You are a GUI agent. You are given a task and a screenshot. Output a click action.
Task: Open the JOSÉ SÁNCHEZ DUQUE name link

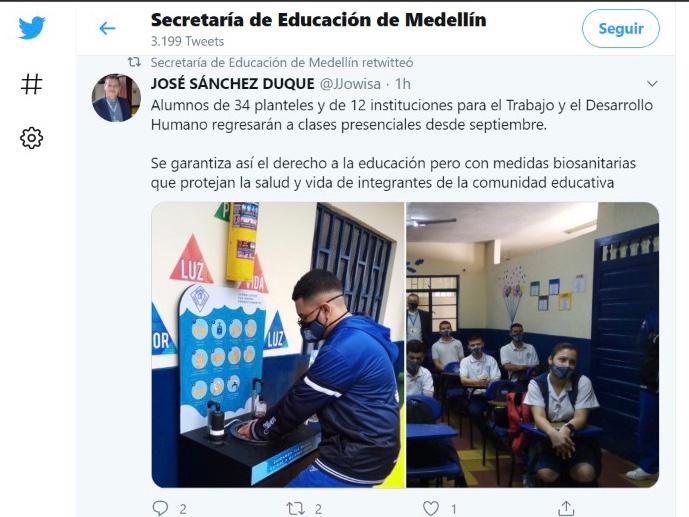tap(232, 83)
